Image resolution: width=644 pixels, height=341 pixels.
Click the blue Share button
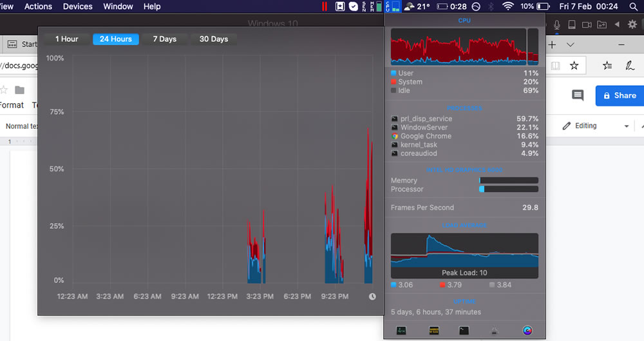[620, 95]
